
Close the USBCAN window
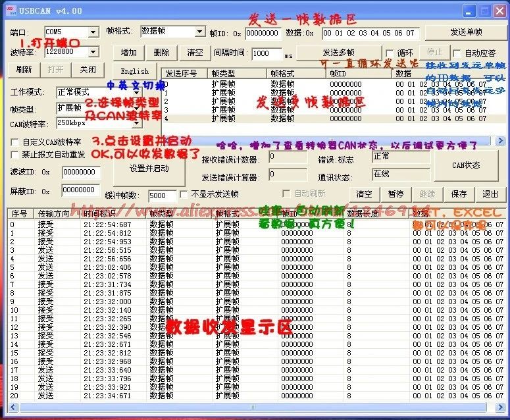[499, 12]
